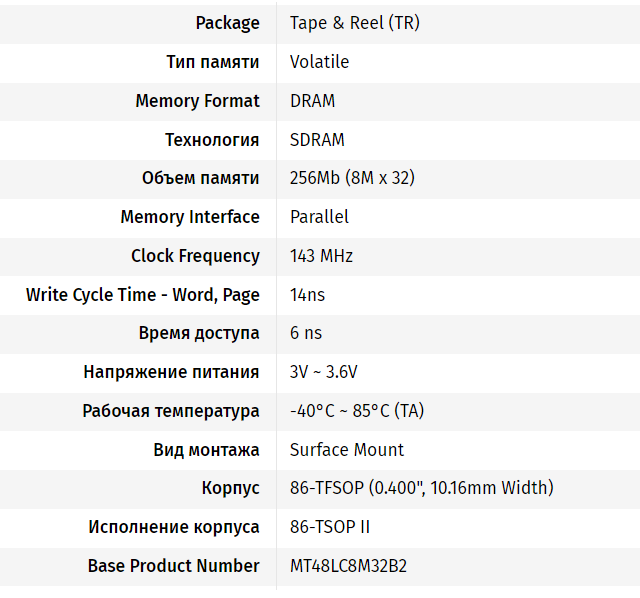Select the '143 MHz' value
The height and width of the screenshot is (598, 640).
pos(321,256)
